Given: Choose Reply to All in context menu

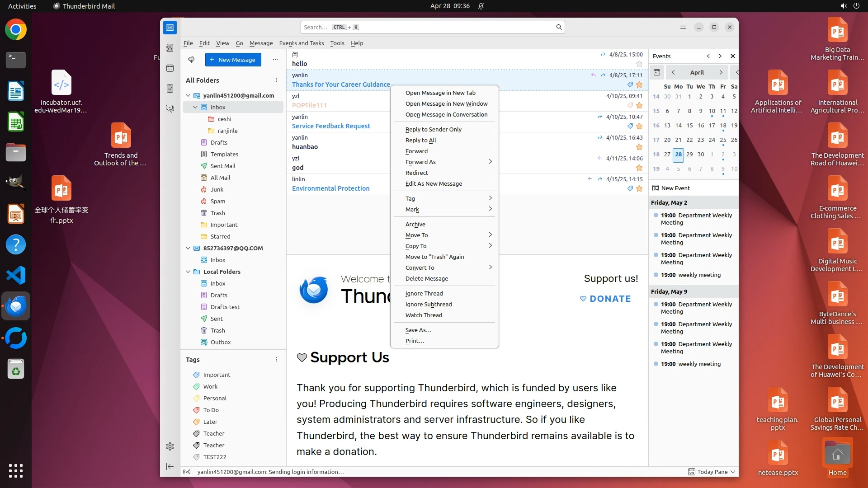Looking at the screenshot, I should [x=420, y=140].
